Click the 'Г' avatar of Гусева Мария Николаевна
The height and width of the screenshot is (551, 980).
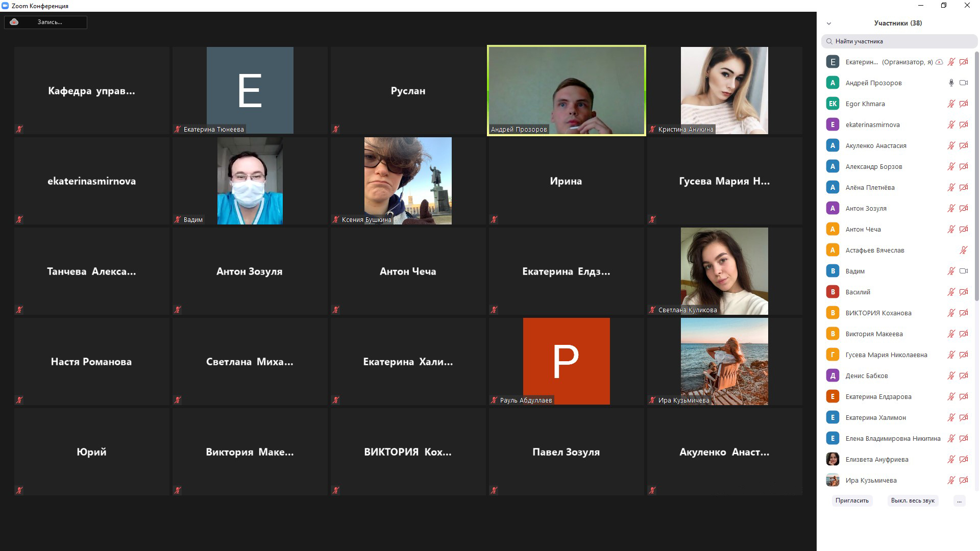[x=832, y=355]
